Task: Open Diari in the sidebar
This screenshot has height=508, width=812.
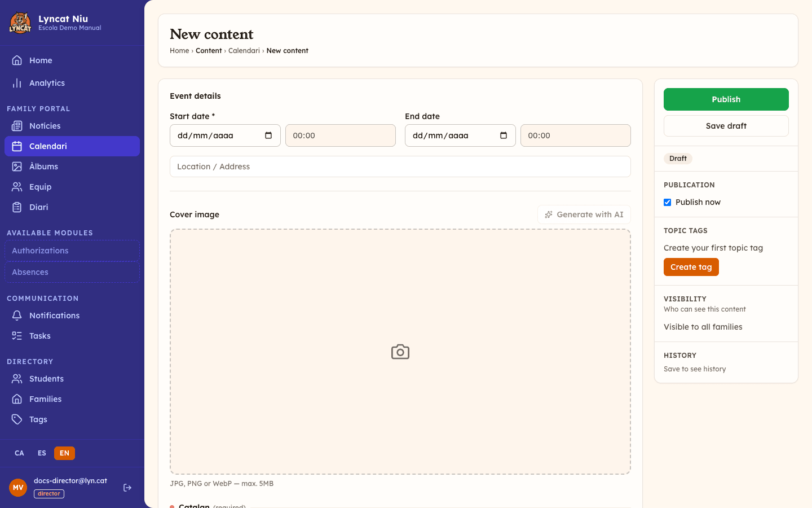Action: (x=72, y=207)
